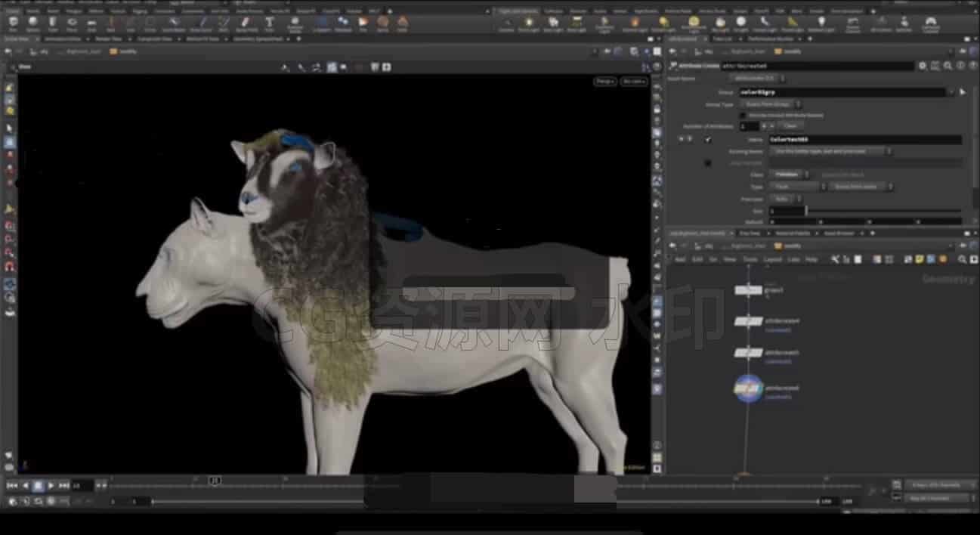Select the group3 node in network
This screenshot has height=535, width=980.
tap(748, 290)
